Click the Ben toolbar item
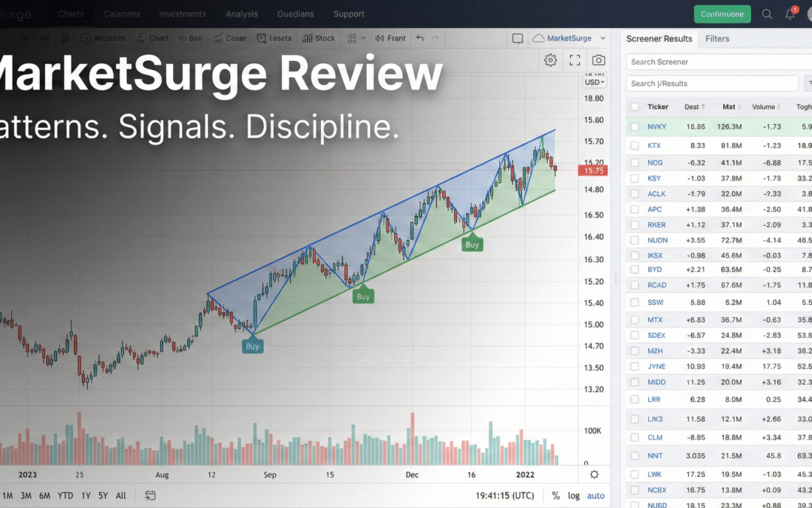Viewport: 812px width, 508px height. point(190,38)
